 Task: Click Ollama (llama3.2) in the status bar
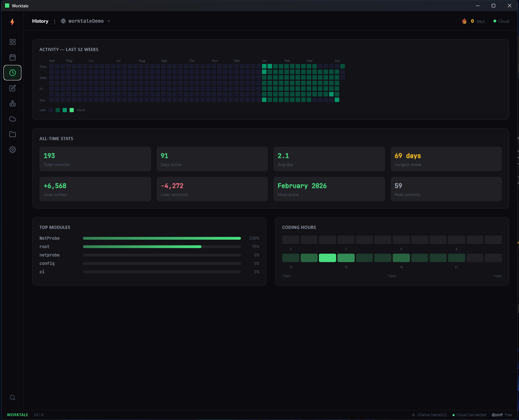pyautogui.click(x=429, y=415)
